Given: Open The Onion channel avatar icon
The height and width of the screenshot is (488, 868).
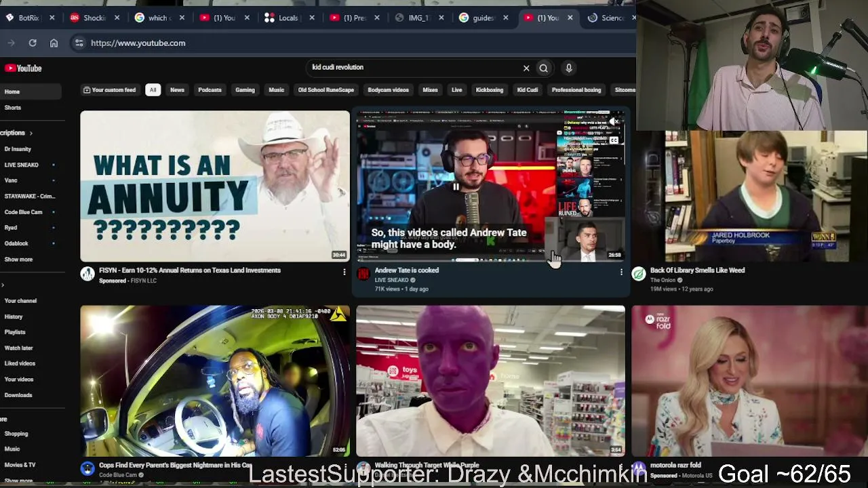Looking at the screenshot, I should [x=638, y=273].
